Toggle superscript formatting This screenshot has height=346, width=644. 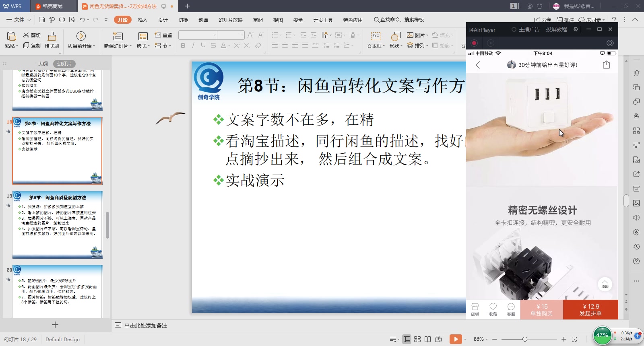click(237, 45)
